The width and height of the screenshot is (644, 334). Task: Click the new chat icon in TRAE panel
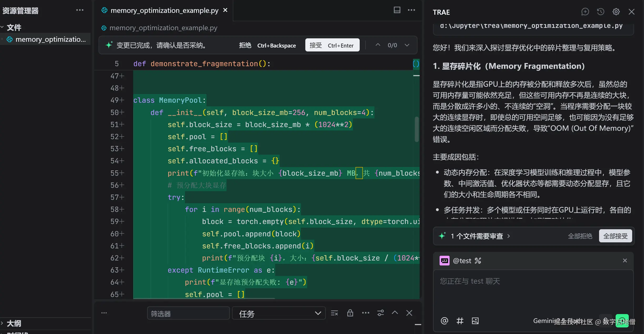(x=585, y=12)
